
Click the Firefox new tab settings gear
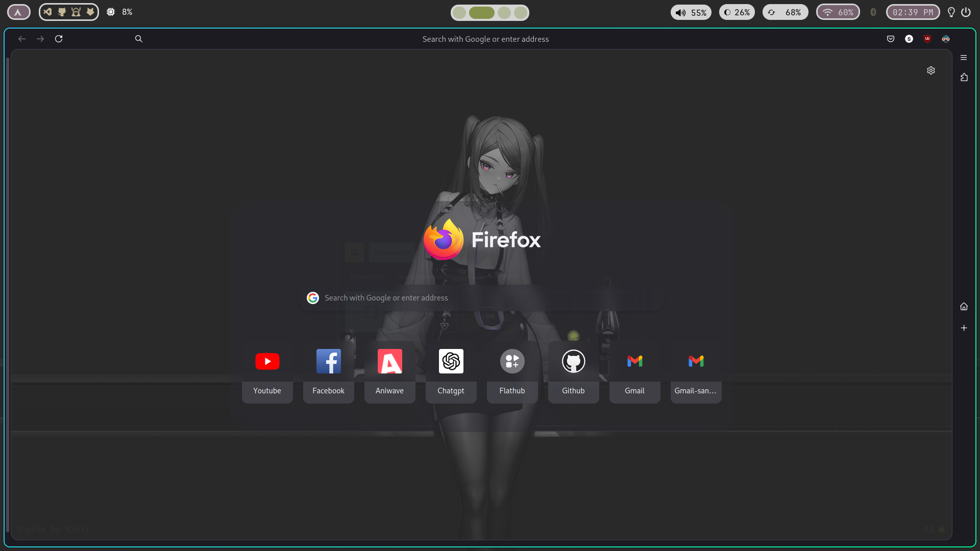coord(932,70)
